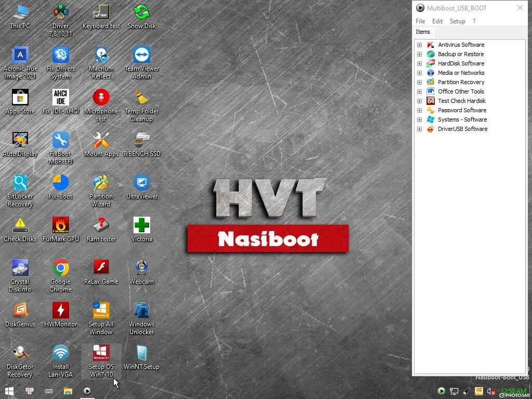Select the Show Disk desktop icon
The height and width of the screenshot is (399, 532).
tap(141, 17)
